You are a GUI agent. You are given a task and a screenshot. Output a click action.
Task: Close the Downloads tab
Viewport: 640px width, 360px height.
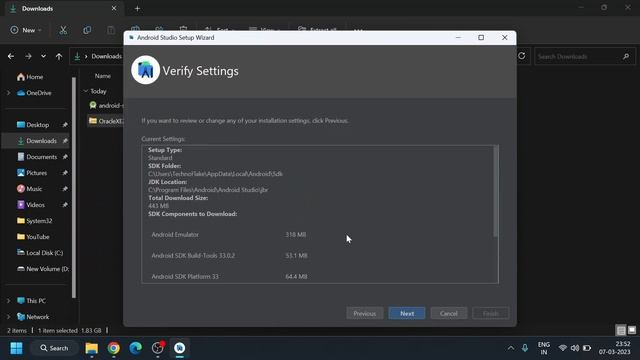point(114,8)
